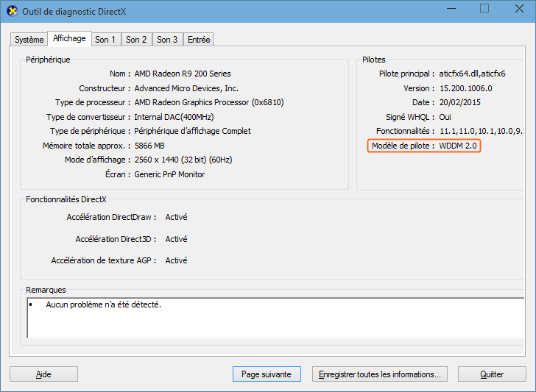536x392 pixels.
Task: Click the DirectX icon in the title bar
Action: tap(12, 11)
